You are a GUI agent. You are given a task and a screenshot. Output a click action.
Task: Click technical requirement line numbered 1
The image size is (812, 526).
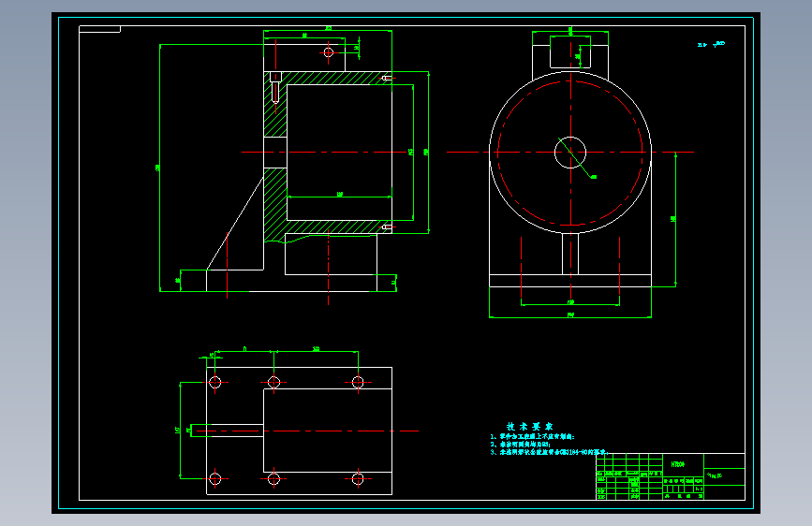533,437
